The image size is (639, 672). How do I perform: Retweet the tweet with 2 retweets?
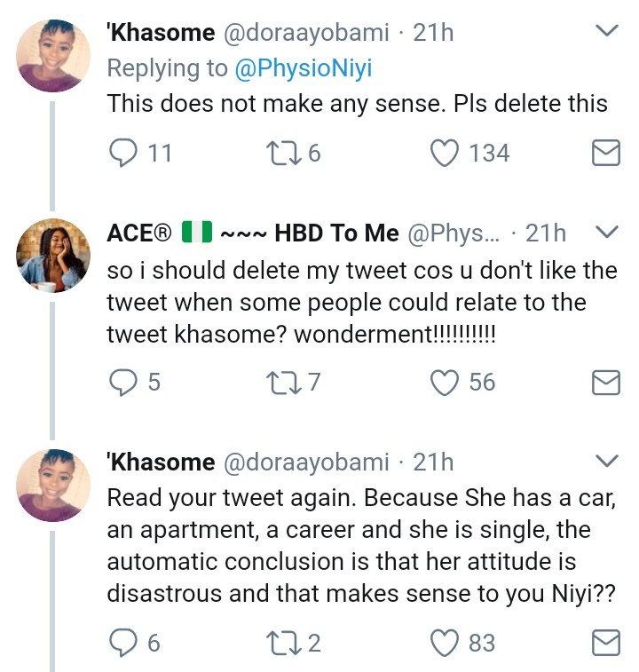click(284, 642)
